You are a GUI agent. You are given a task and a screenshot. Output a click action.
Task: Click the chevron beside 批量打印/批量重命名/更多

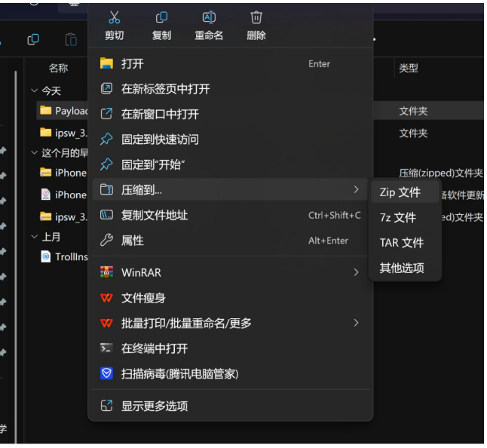(x=357, y=323)
